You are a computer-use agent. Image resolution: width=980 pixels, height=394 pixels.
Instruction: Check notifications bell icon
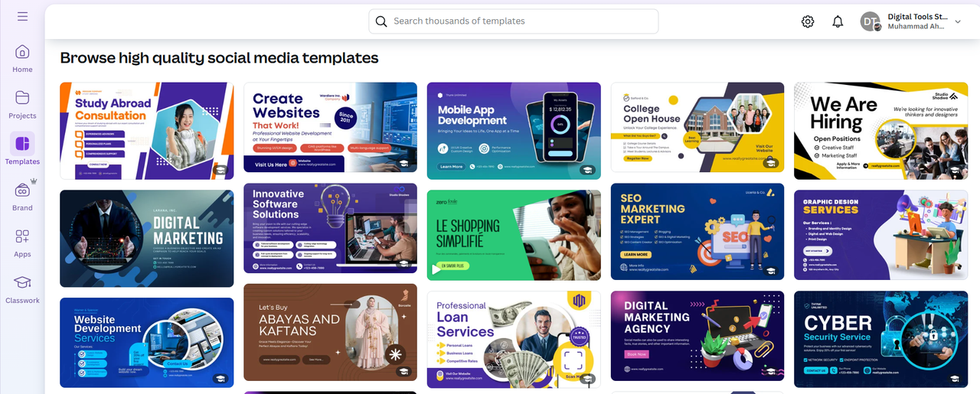(x=838, y=21)
